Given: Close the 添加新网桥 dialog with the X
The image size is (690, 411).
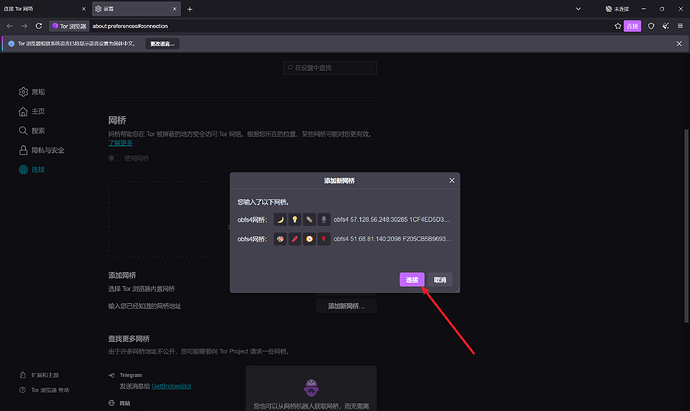Looking at the screenshot, I should (451, 180).
